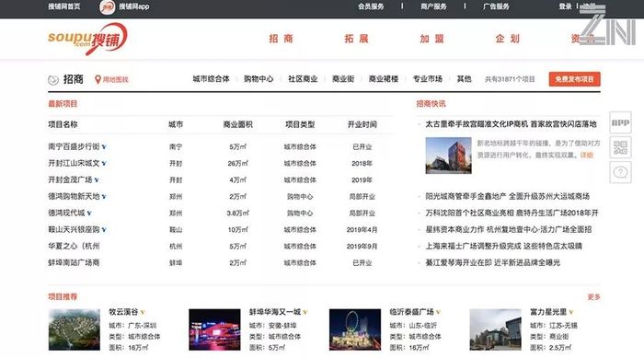Open the 会员服务 top menu
Viewport: 644px width, 358px height.
click(371, 6)
